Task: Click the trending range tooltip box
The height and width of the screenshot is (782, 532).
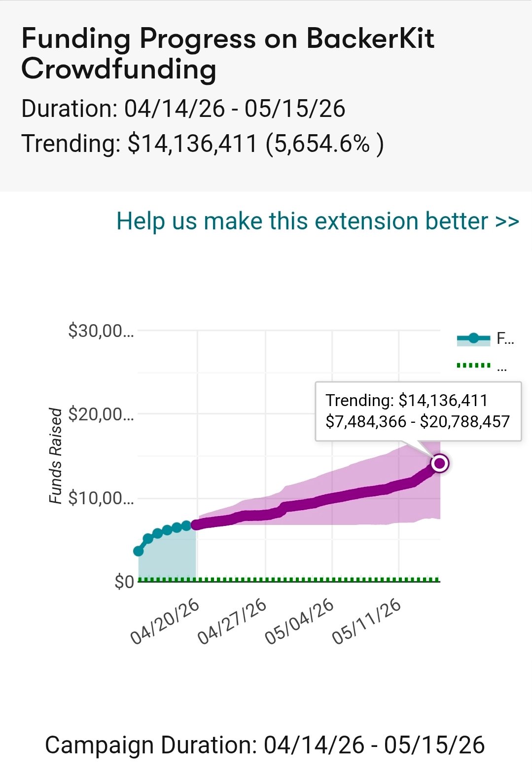Action: (418, 411)
